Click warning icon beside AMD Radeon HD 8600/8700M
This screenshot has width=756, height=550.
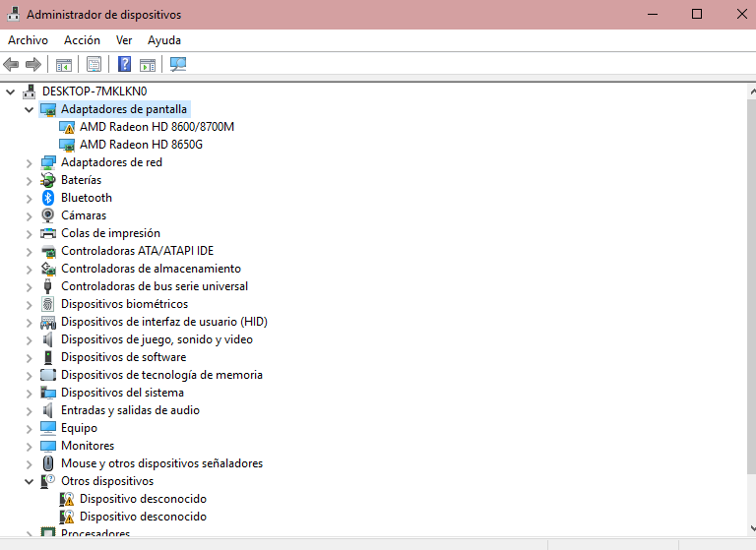[67, 127]
